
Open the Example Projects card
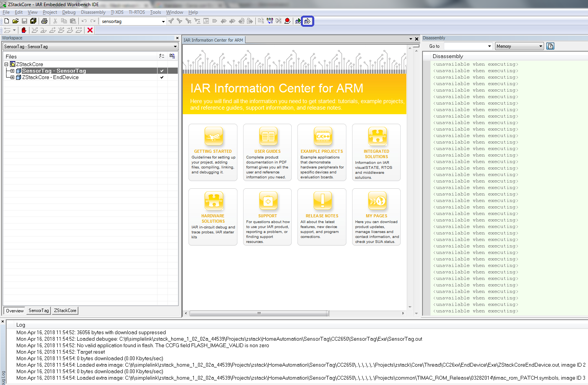[322, 152]
